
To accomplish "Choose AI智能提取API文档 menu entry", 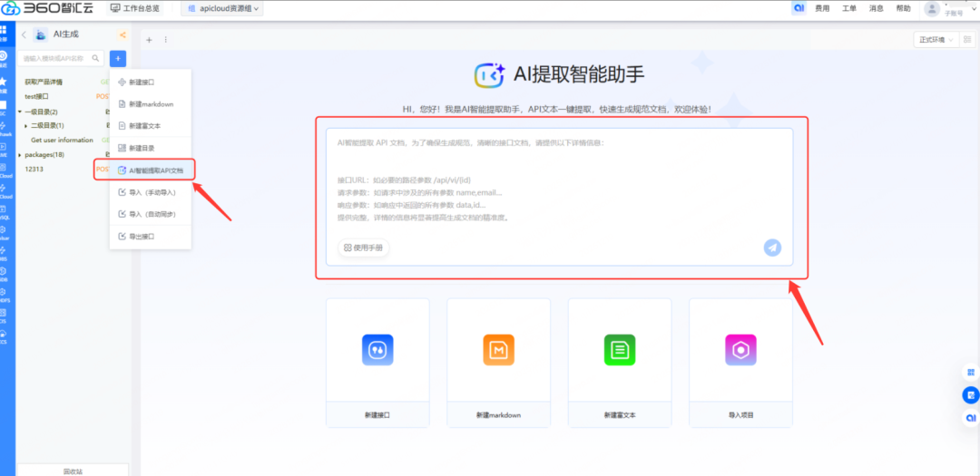I will tap(150, 170).
